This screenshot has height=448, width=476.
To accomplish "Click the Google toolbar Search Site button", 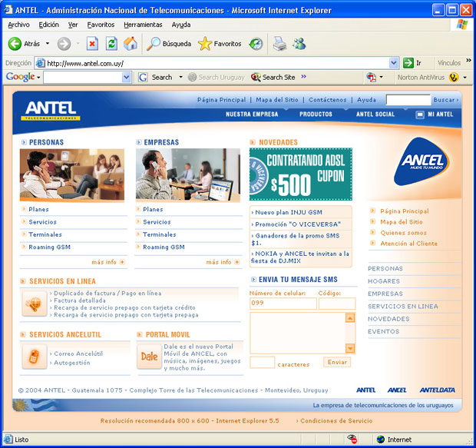I will [x=273, y=77].
